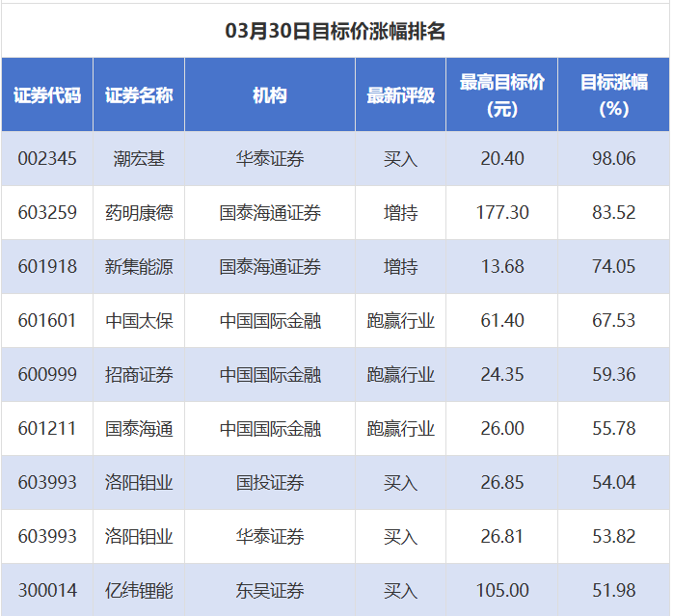This screenshot has height=616, width=673.
Task: Click the 东吴证券 institution cell
Action: (x=270, y=590)
